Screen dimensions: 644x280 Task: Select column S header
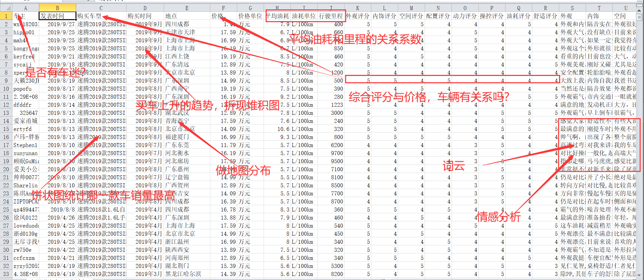coord(572,8)
